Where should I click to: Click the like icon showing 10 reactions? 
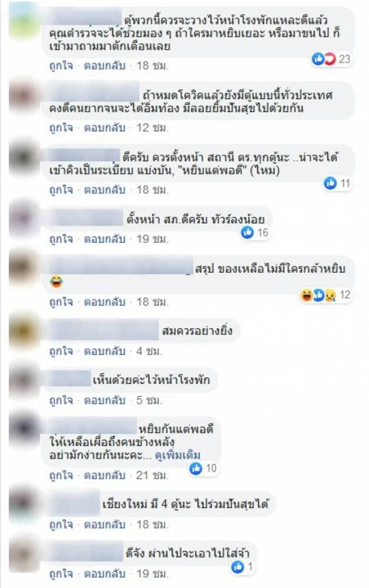196,468
